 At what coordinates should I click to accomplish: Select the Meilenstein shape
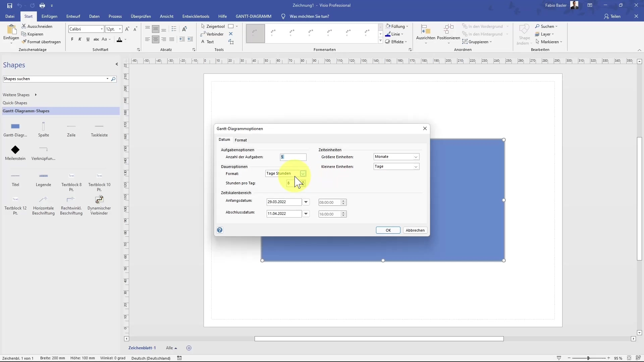(x=15, y=150)
